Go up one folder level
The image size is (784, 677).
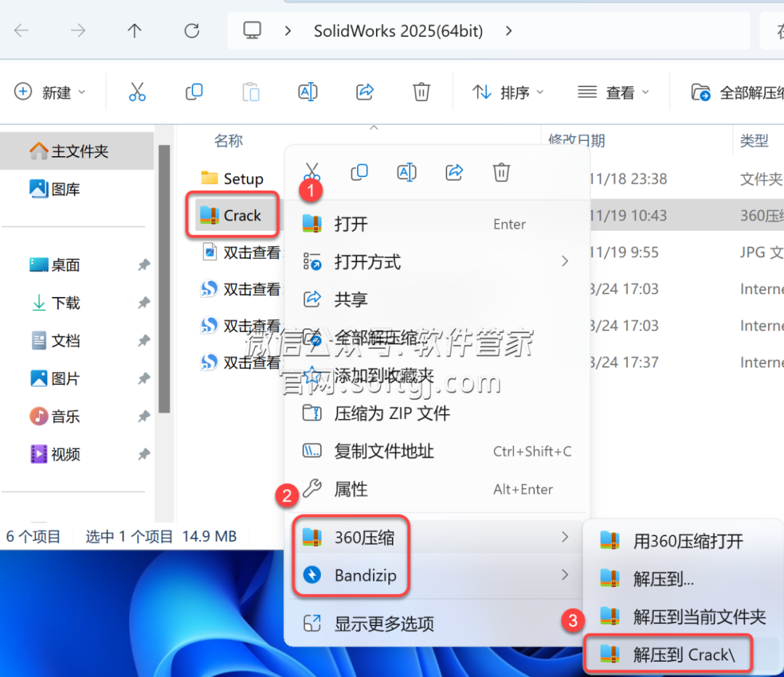click(x=134, y=31)
